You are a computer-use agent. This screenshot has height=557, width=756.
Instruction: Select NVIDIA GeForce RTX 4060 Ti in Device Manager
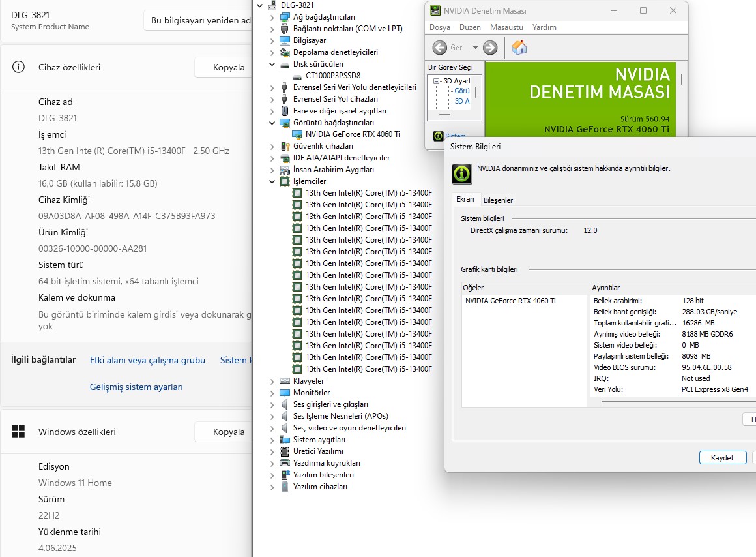(353, 134)
